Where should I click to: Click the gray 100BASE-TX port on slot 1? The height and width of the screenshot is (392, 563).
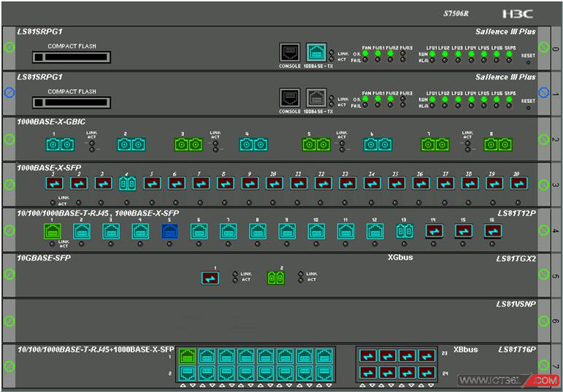(x=316, y=98)
